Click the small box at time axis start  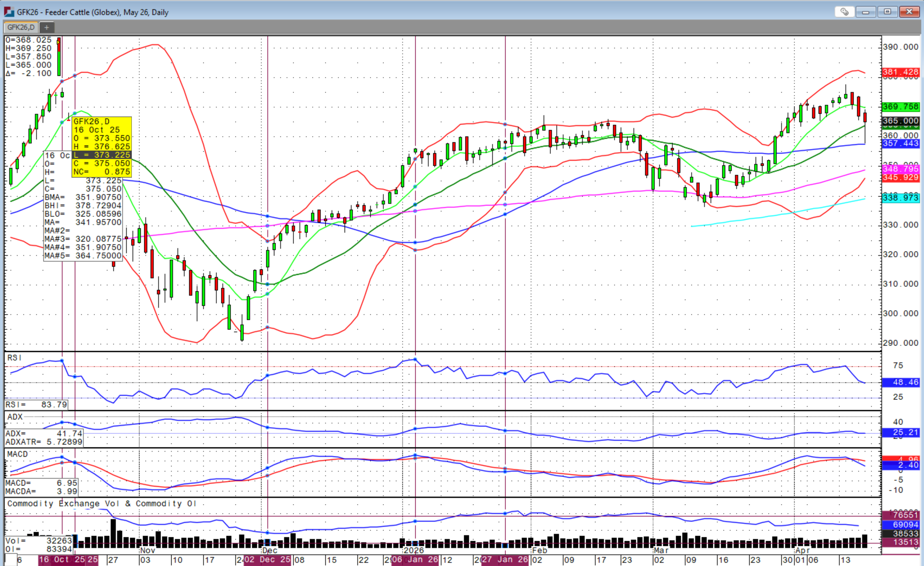pyautogui.click(x=10, y=560)
